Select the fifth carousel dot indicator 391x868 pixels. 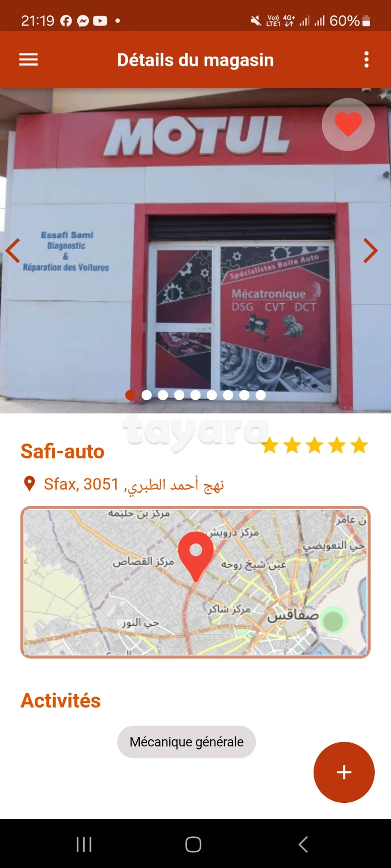click(x=195, y=395)
